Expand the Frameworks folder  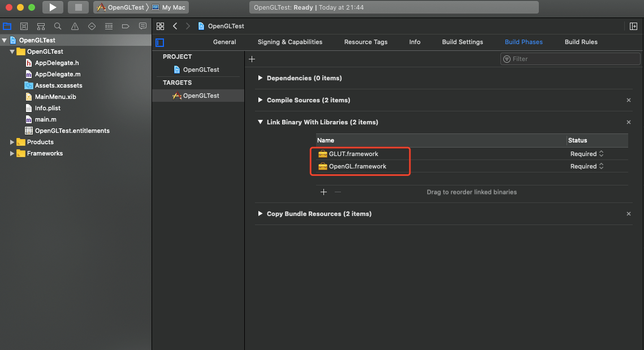pos(12,154)
